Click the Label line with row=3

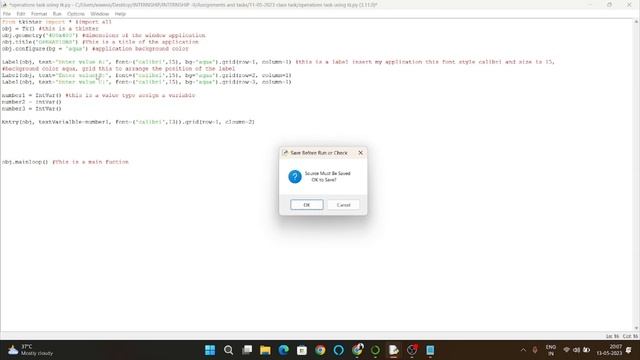[147, 82]
